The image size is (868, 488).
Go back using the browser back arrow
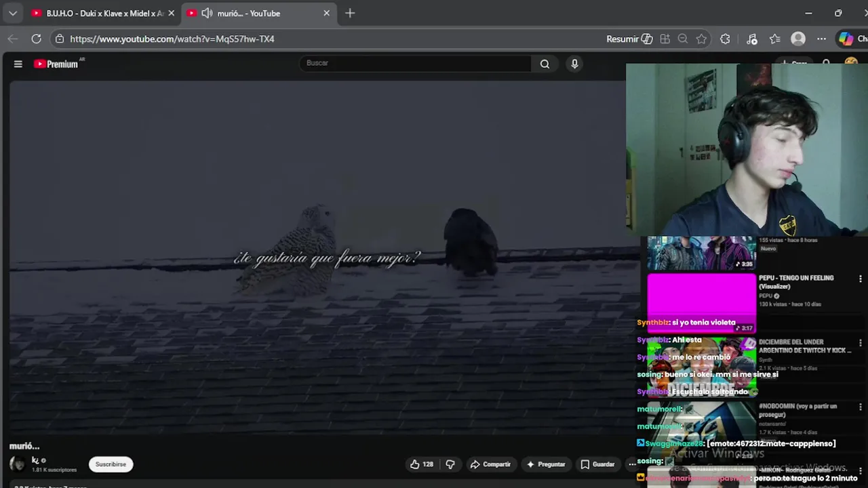(13, 39)
